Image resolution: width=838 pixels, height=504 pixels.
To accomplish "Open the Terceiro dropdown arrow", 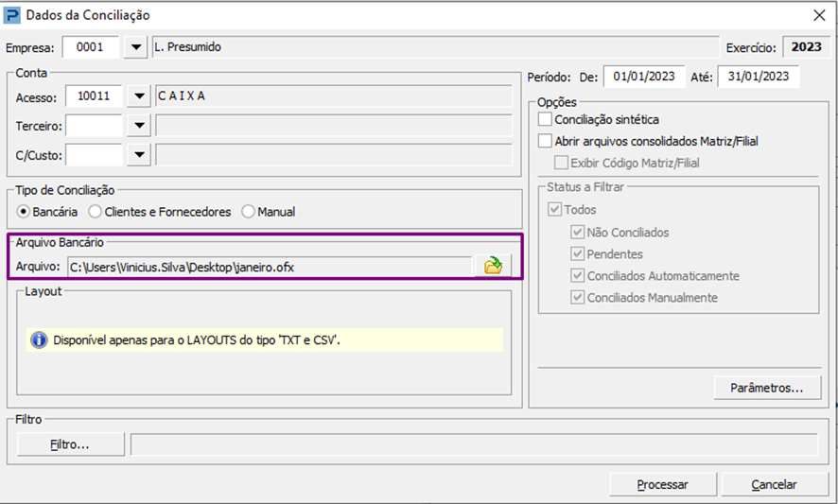I will (x=139, y=126).
